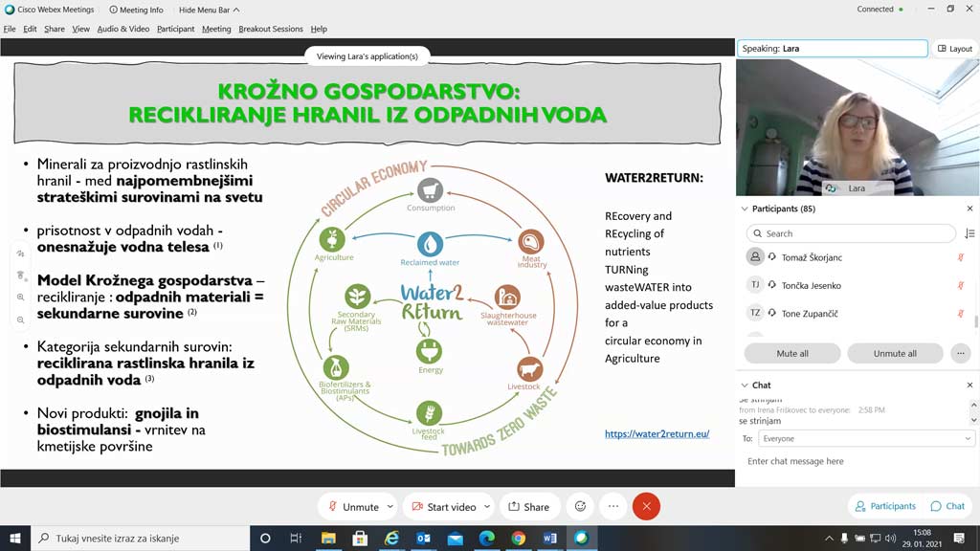The image size is (980, 551).
Task: Open the Participant menu
Action: [x=176, y=29]
